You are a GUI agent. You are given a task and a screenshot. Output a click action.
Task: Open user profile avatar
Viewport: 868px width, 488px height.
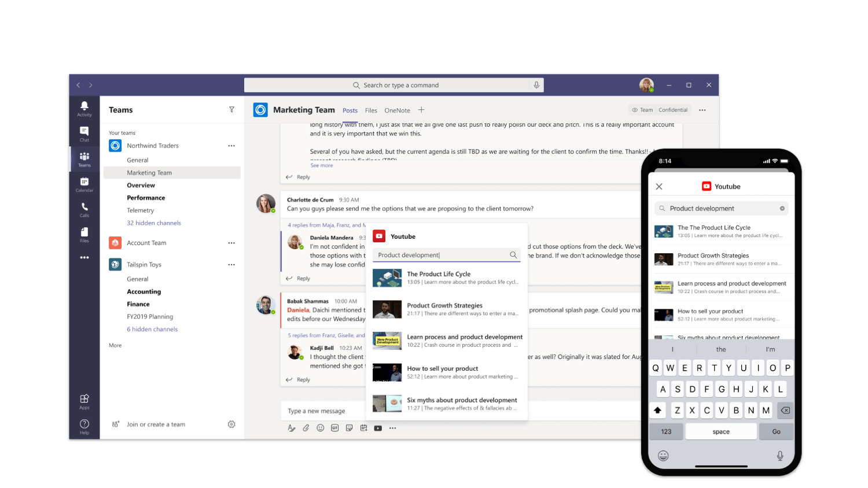646,85
